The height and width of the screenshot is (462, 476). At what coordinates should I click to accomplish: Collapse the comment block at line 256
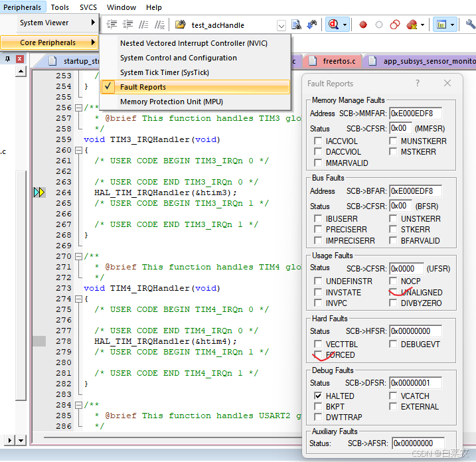[78, 108]
